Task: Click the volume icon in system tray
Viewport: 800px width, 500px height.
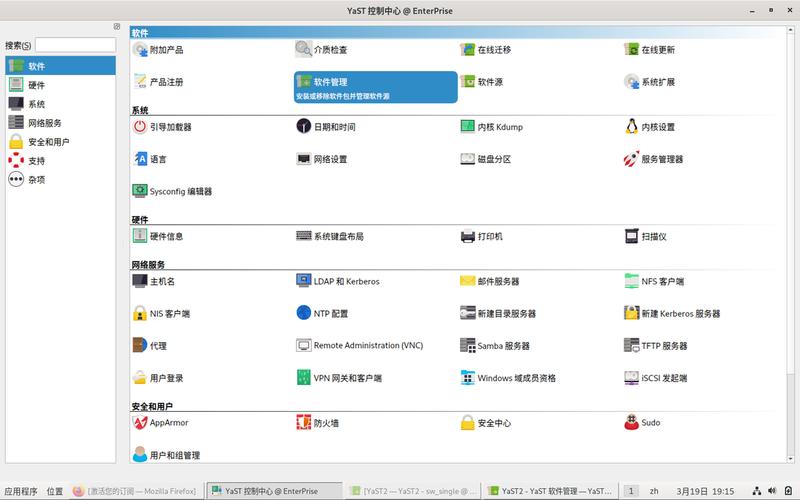Action: coord(772,491)
